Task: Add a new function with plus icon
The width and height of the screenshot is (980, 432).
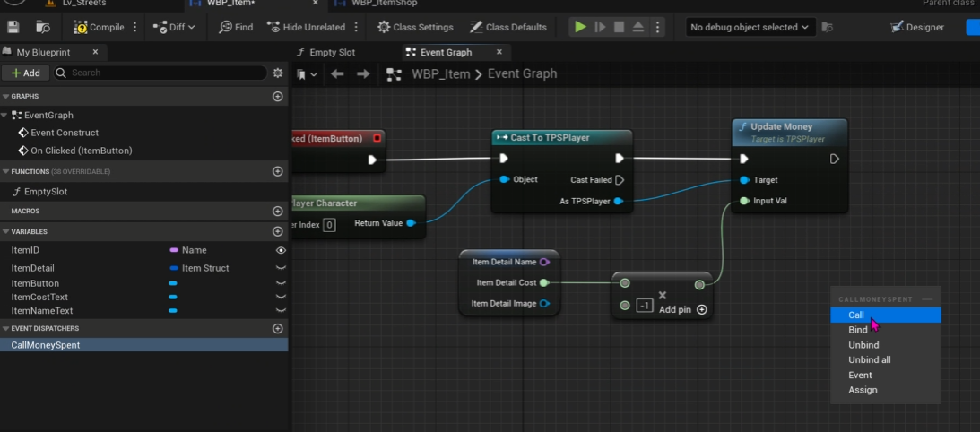Action: click(278, 171)
